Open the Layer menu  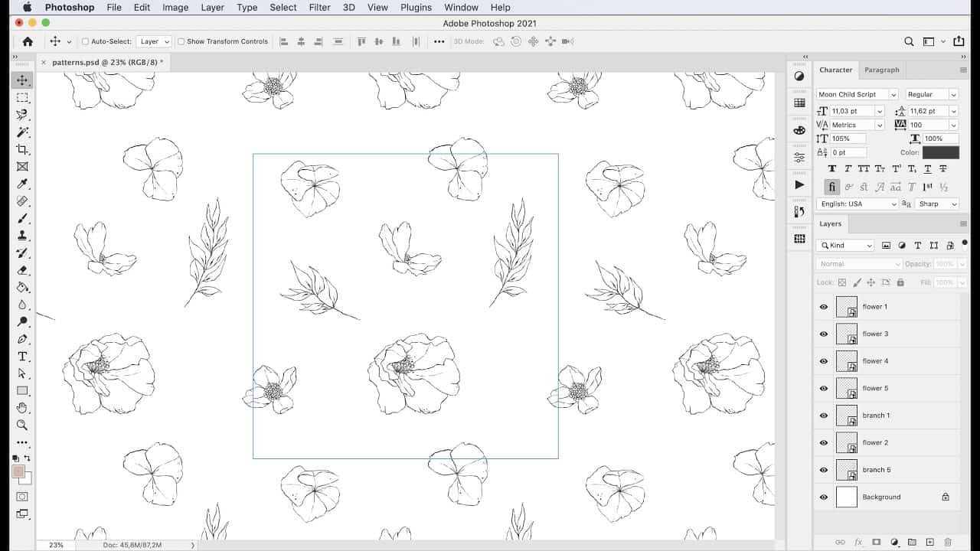[x=212, y=7]
